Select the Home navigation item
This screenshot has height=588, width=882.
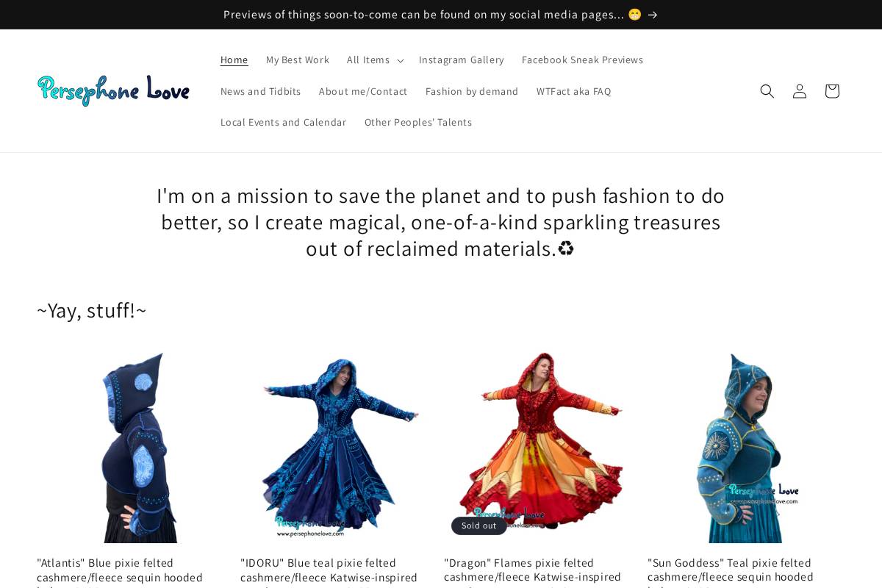pyautogui.click(x=234, y=60)
